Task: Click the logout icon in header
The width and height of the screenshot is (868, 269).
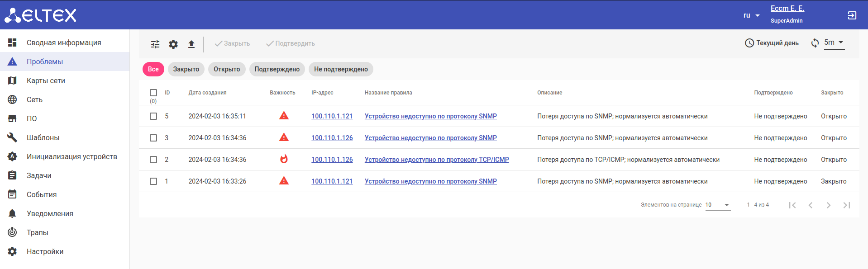Action: tap(852, 15)
